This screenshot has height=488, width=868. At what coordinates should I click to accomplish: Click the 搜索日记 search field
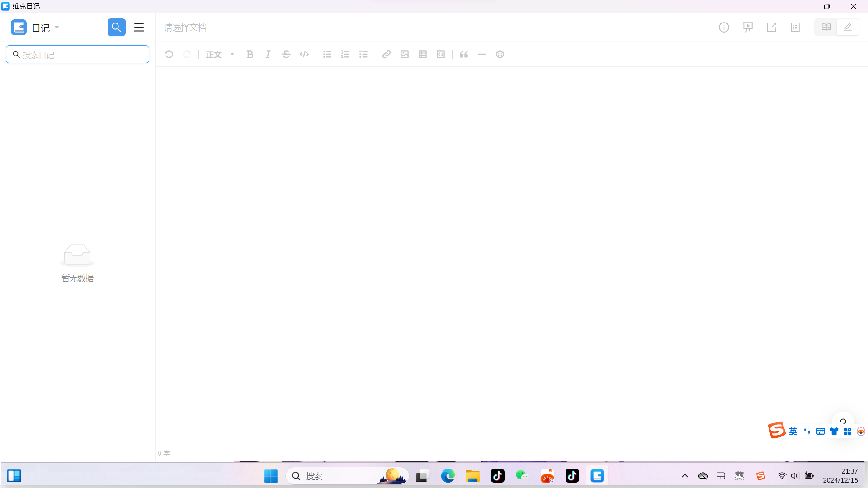[77, 54]
